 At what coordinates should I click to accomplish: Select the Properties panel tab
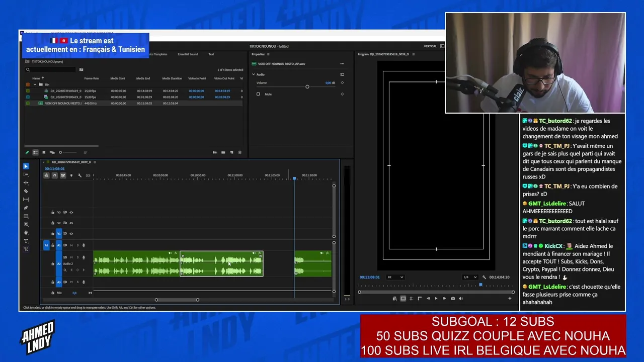(x=258, y=54)
